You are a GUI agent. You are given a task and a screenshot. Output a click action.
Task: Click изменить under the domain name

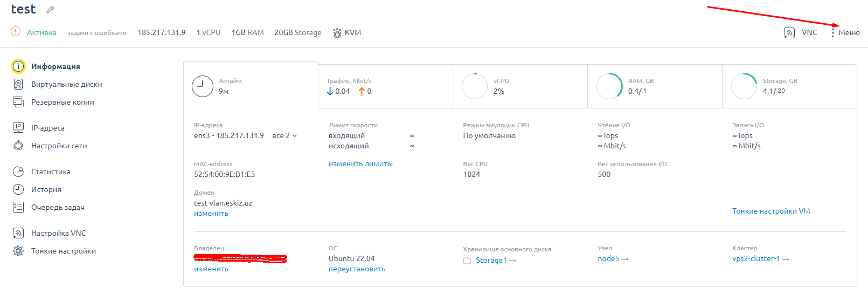coord(211,214)
